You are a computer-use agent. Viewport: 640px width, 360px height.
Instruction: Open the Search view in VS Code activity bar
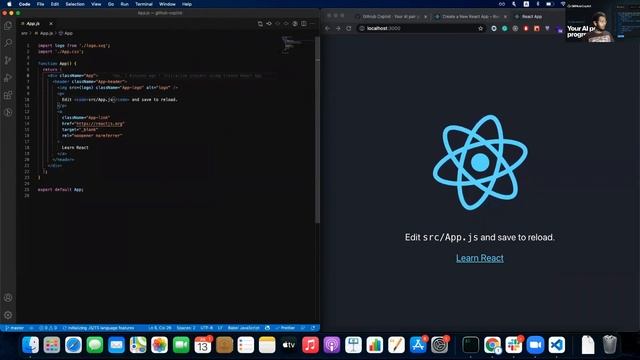tap(8, 43)
